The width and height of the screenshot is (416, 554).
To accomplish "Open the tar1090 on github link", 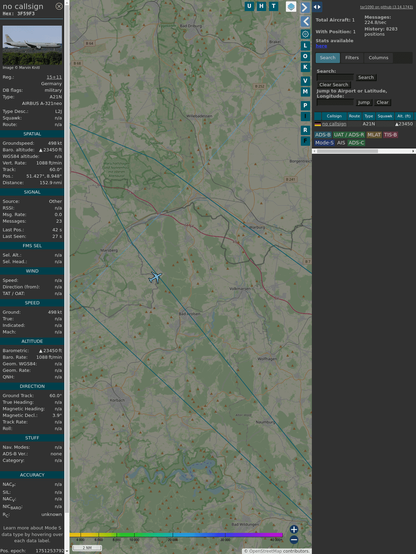I will 386,7.
